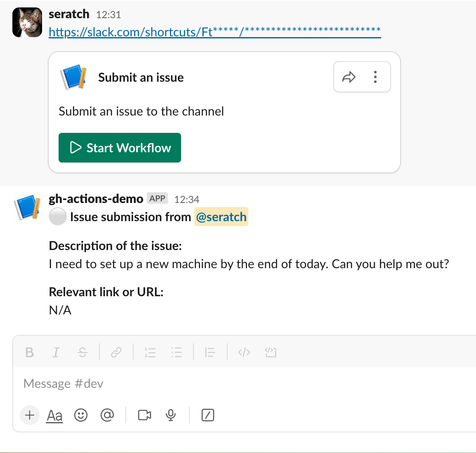Open attachments menu with plus button
Screen dimensions: 476x453
pyautogui.click(x=30, y=415)
